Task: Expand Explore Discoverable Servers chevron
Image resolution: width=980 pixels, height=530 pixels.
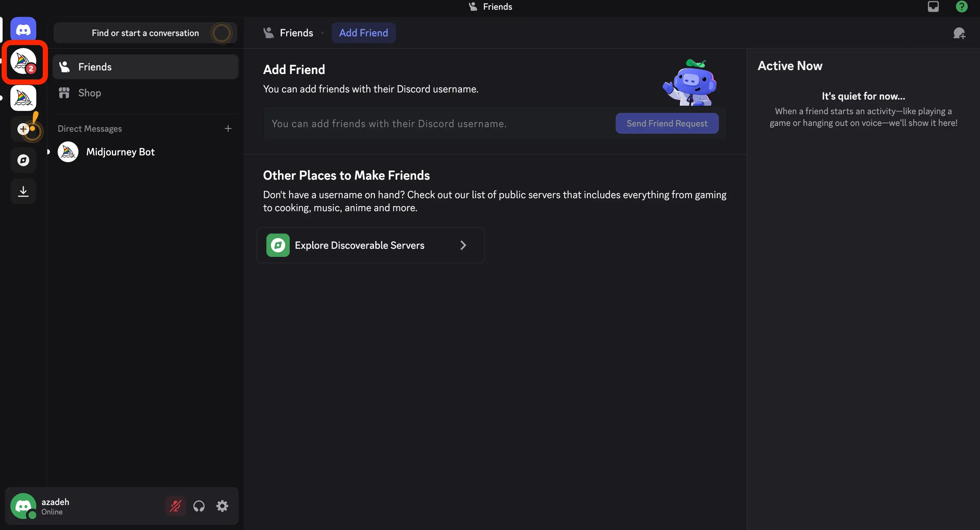Action: tap(463, 245)
